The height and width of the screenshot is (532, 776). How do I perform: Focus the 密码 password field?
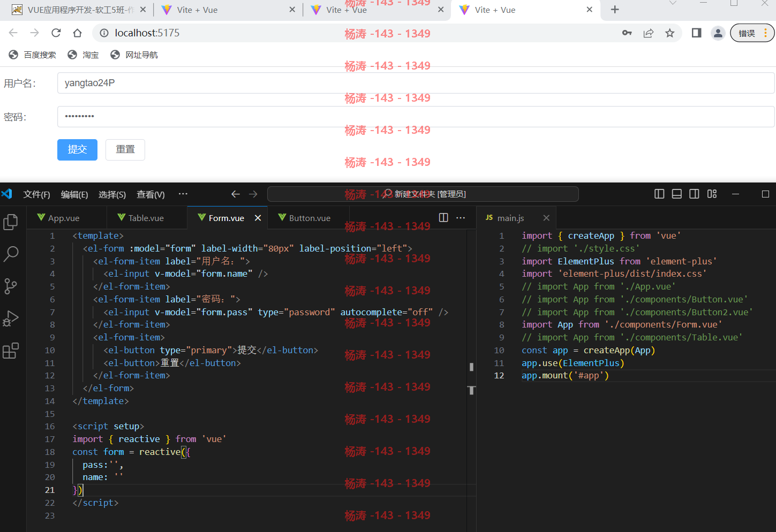pyautogui.click(x=416, y=116)
